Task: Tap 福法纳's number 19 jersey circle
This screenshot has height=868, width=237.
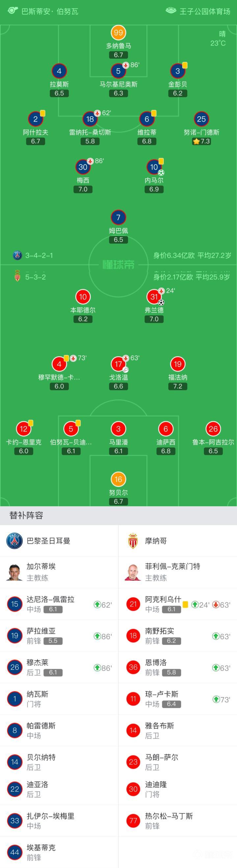Action: [x=178, y=364]
